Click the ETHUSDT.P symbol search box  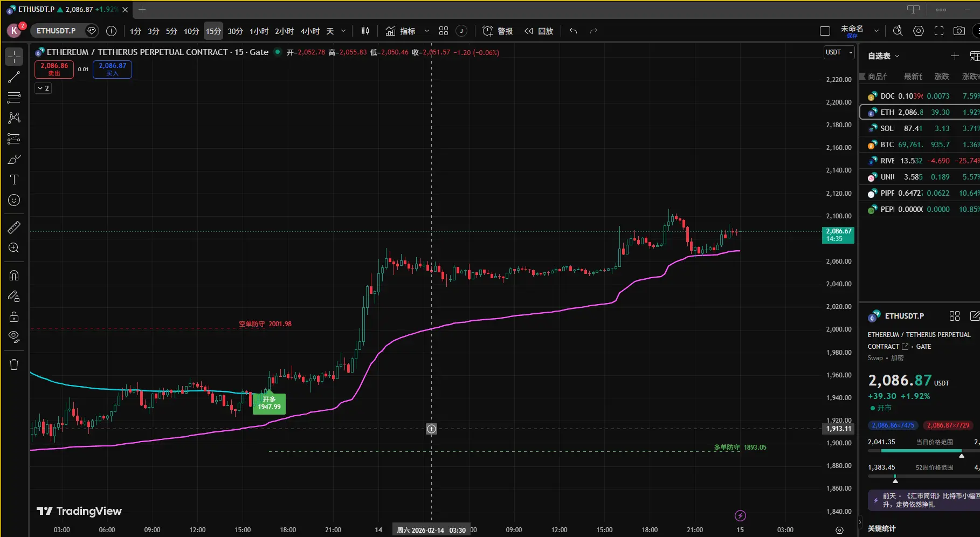tap(56, 31)
